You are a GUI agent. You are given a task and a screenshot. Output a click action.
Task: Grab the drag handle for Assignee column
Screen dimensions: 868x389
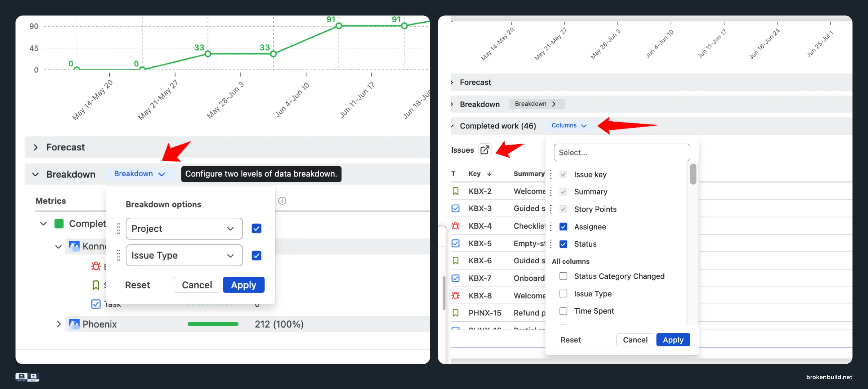[x=551, y=226]
